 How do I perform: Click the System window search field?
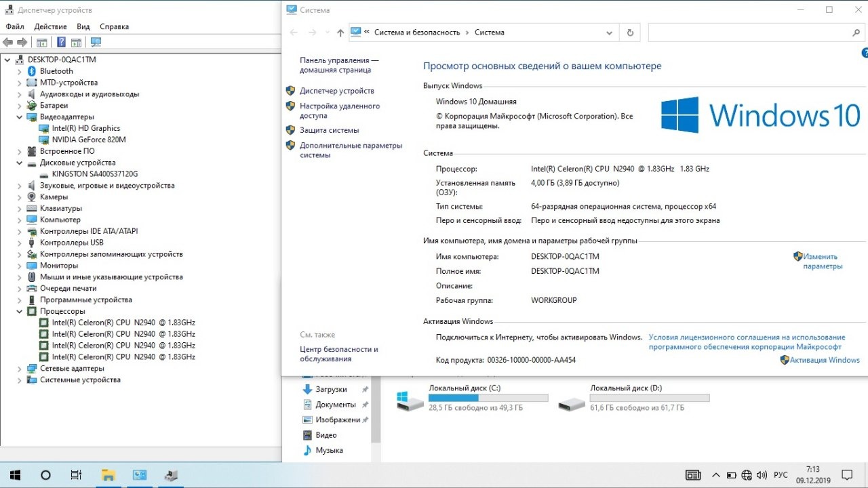tap(757, 33)
